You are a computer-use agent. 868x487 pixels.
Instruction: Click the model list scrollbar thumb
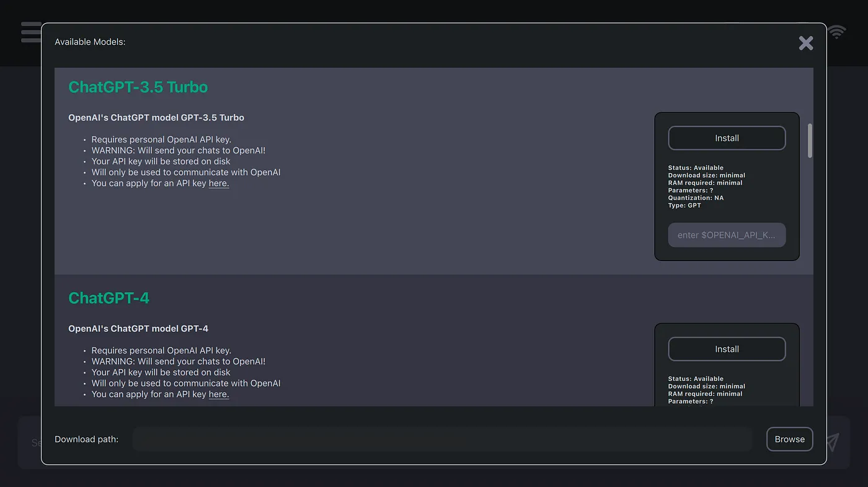[810, 141]
